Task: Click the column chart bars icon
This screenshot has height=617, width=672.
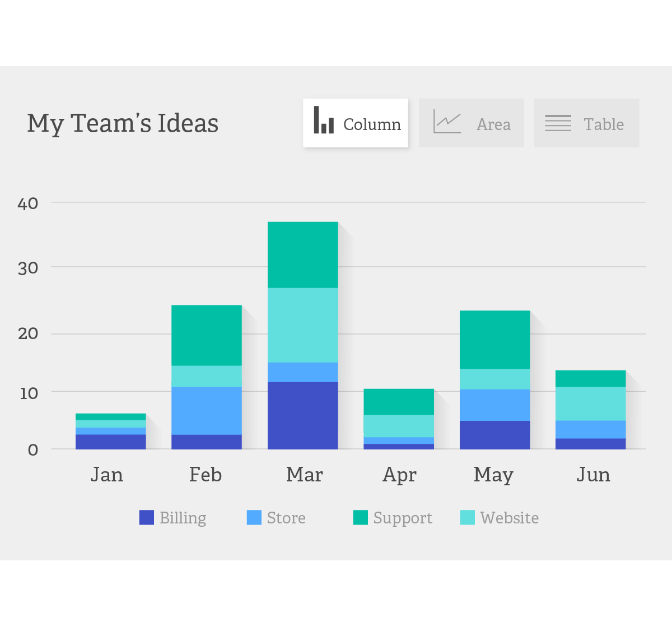Action: (x=324, y=120)
